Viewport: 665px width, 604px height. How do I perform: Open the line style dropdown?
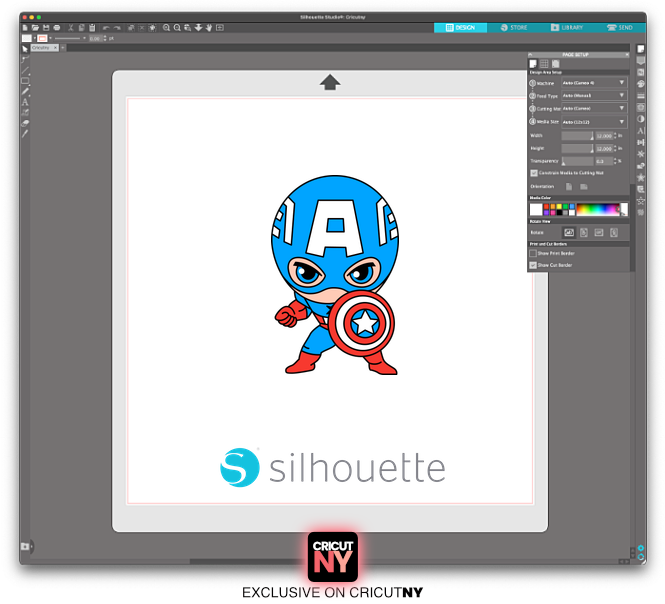coord(84,38)
